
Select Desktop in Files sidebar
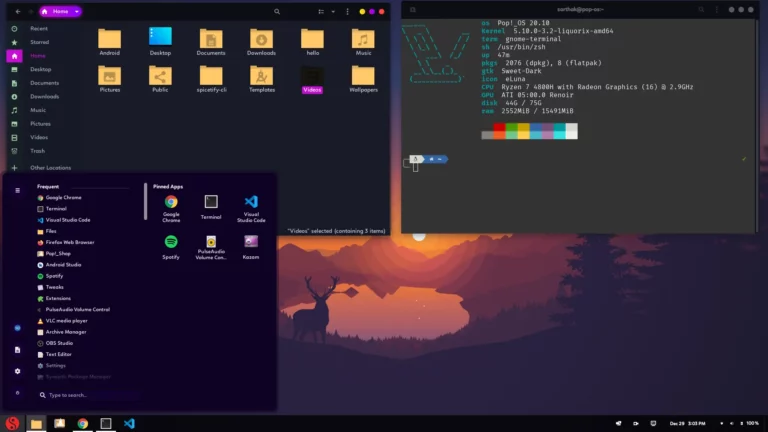pos(40,70)
